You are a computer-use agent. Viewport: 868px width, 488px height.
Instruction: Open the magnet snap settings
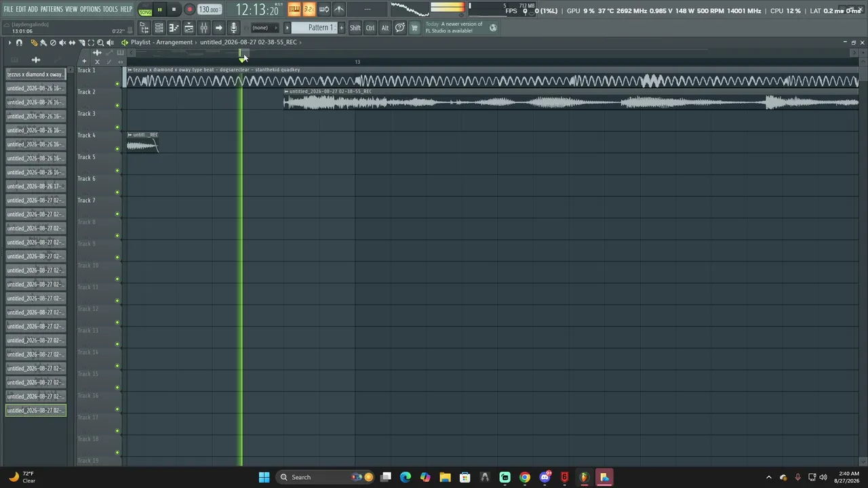click(x=19, y=43)
